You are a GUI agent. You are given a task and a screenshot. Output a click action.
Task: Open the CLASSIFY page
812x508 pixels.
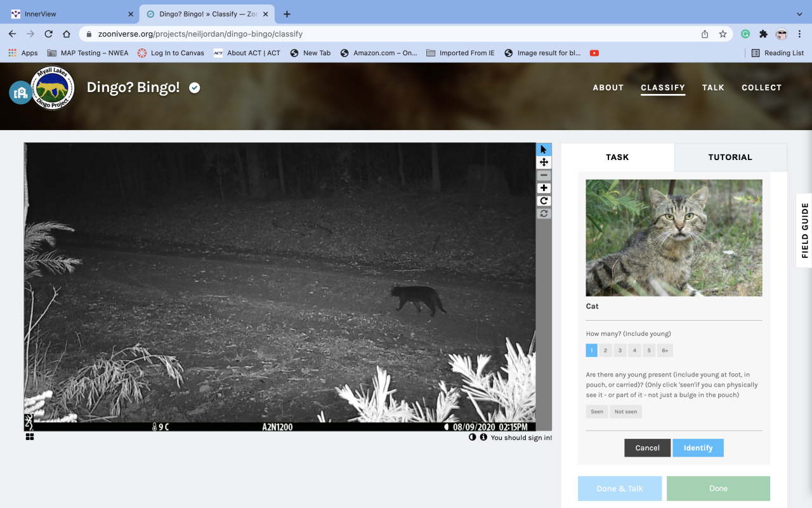pos(663,88)
